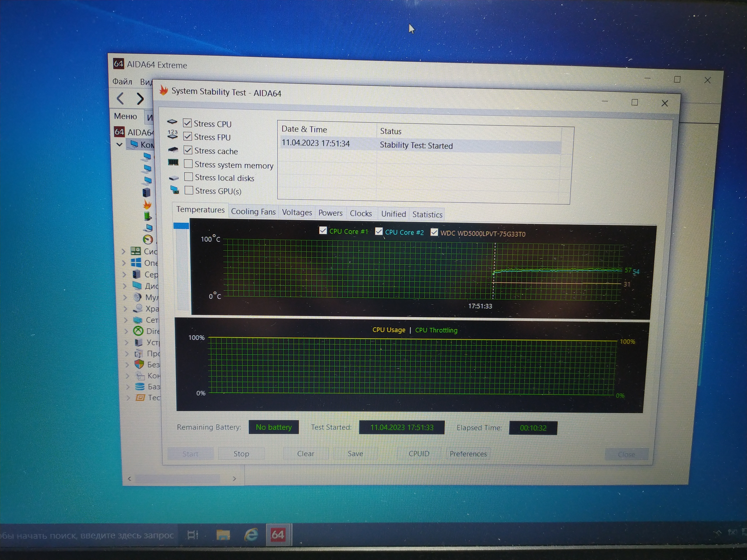Image resolution: width=747 pixels, height=560 pixels.
Task: Click the Мультимедиа speaker icon
Action: 137,297
